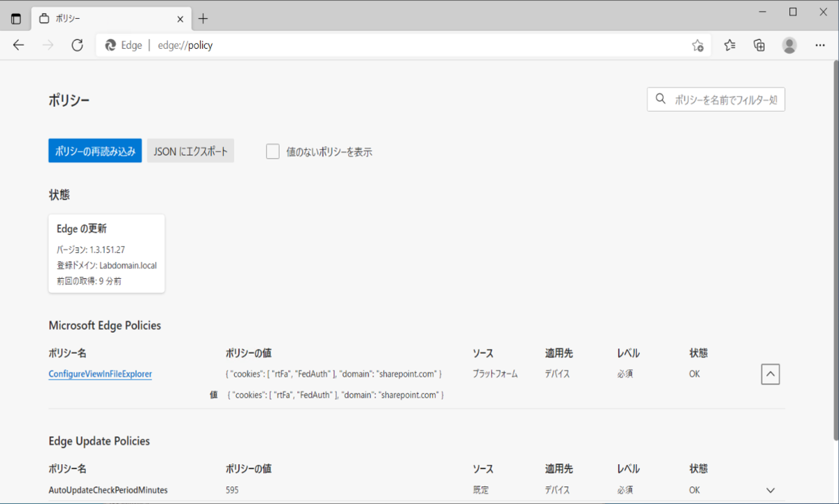This screenshot has height=504, width=839.
Task: Click バージョン: 1.3.151.27 text
Action: click(91, 250)
